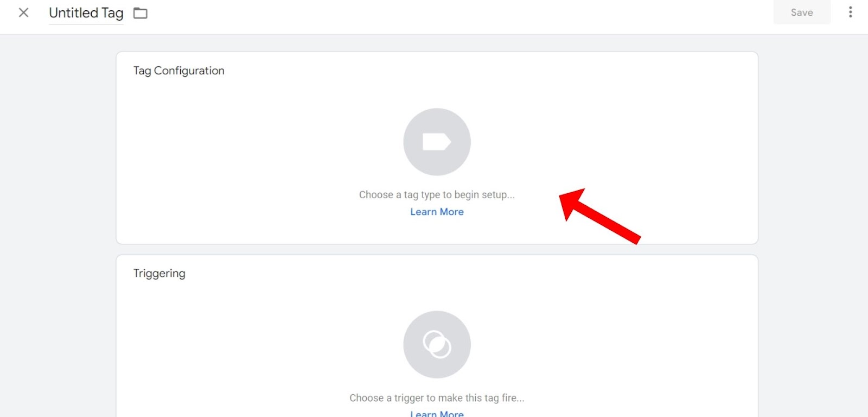The width and height of the screenshot is (868, 417).
Task: Click the Save button
Action: click(802, 12)
